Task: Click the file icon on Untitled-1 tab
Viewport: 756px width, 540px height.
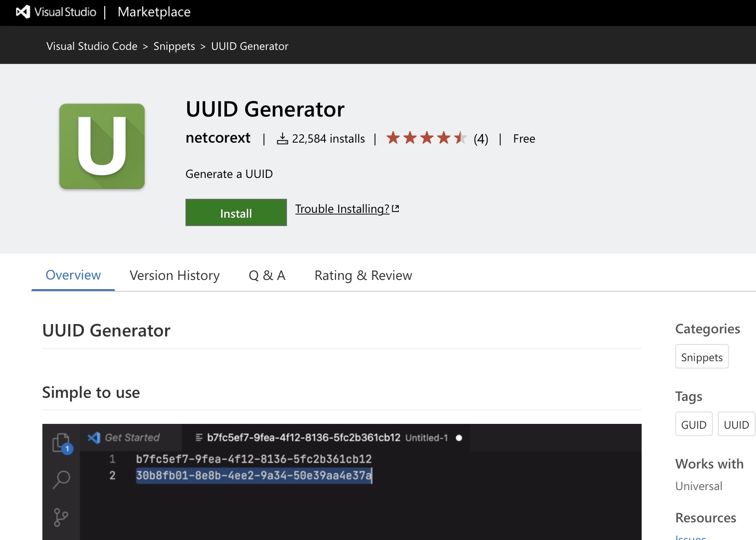Action: coord(199,438)
